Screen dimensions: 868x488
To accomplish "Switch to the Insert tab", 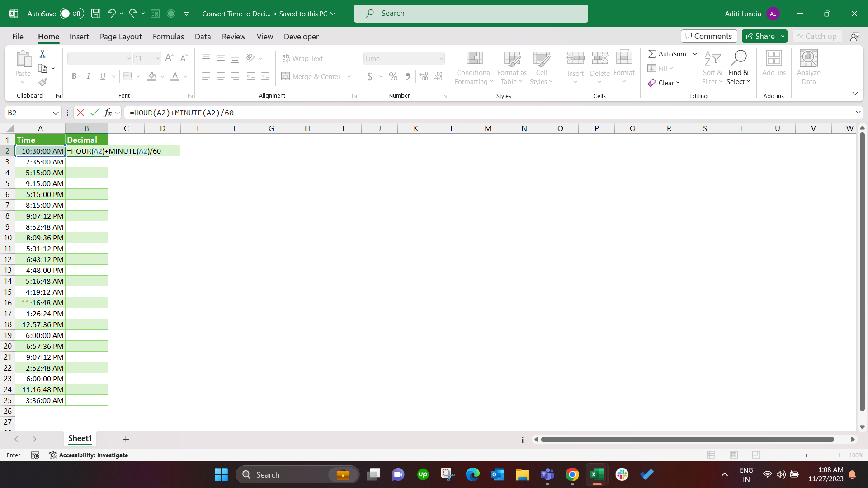I will pyautogui.click(x=79, y=37).
